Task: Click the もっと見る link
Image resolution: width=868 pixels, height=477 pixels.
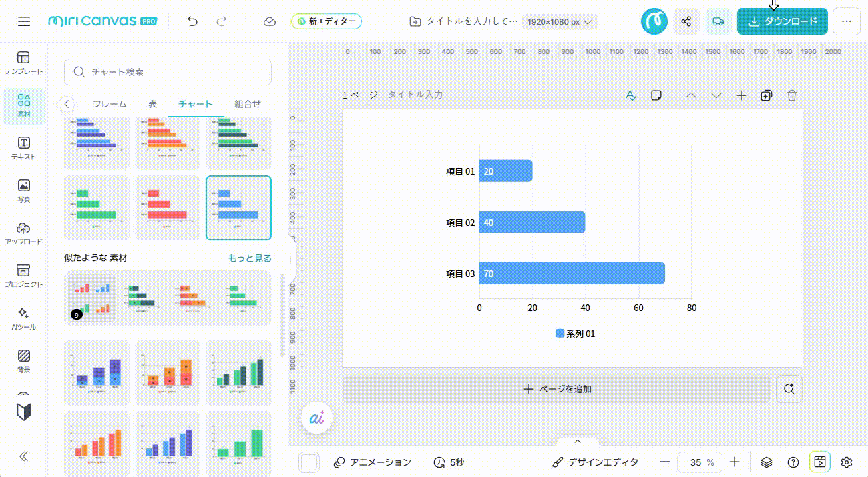Action: click(x=250, y=258)
